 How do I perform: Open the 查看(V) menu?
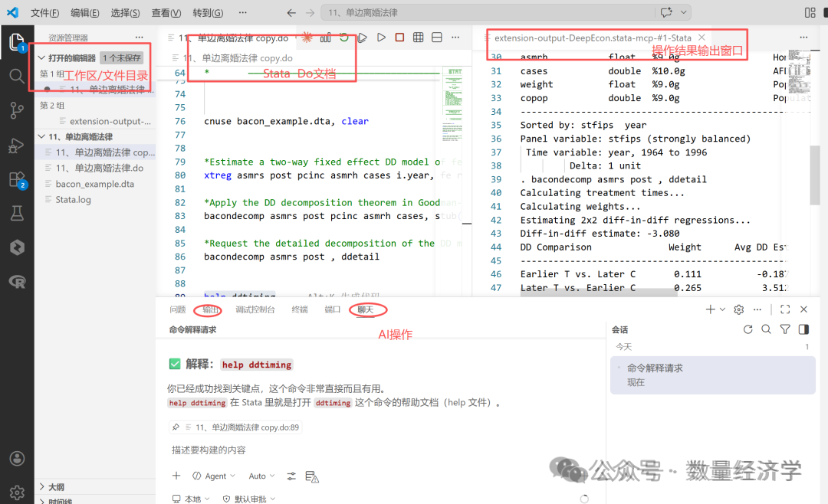pos(166,13)
